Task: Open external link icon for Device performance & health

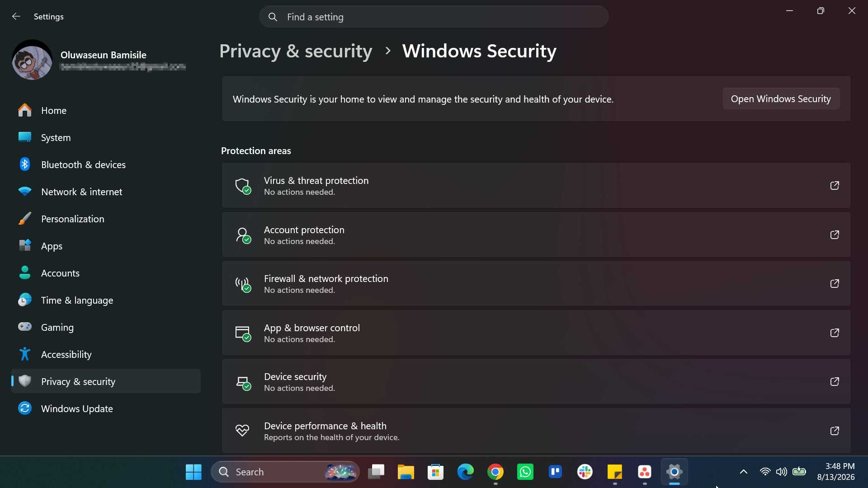Action: click(835, 431)
